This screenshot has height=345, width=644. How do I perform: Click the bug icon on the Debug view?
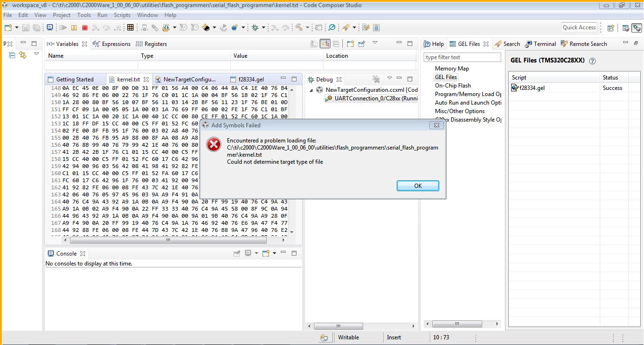click(311, 79)
